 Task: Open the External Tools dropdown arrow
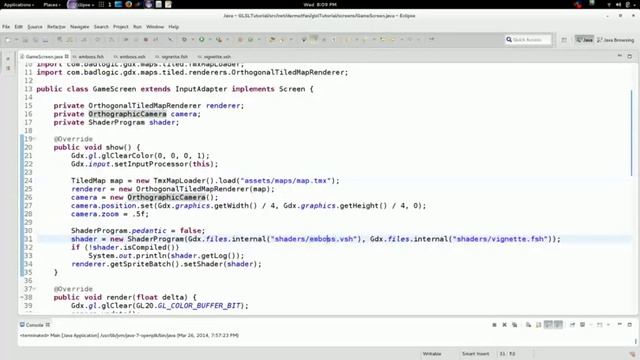[x=227, y=40]
